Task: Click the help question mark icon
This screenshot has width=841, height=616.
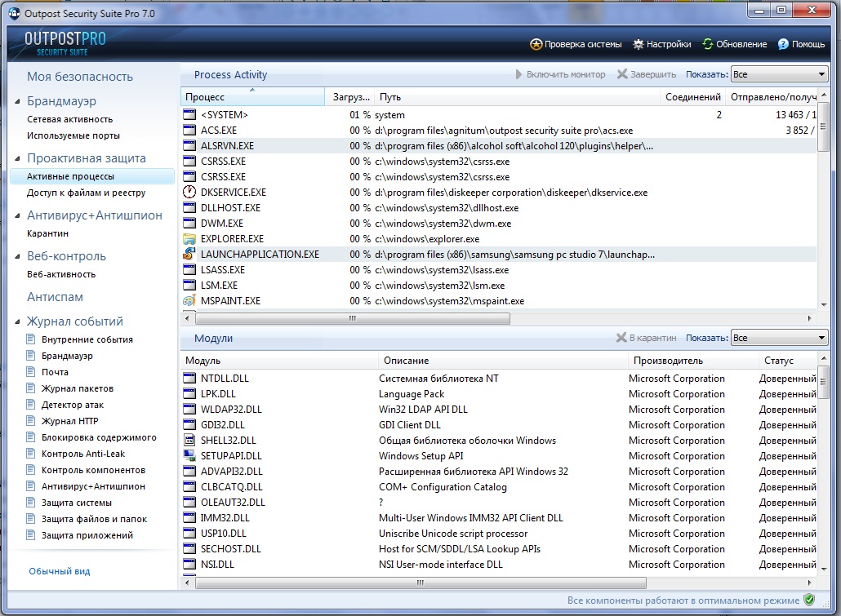Action: click(784, 44)
